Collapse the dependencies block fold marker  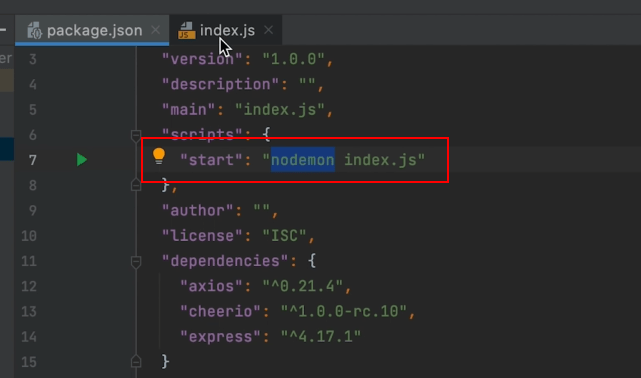(136, 261)
